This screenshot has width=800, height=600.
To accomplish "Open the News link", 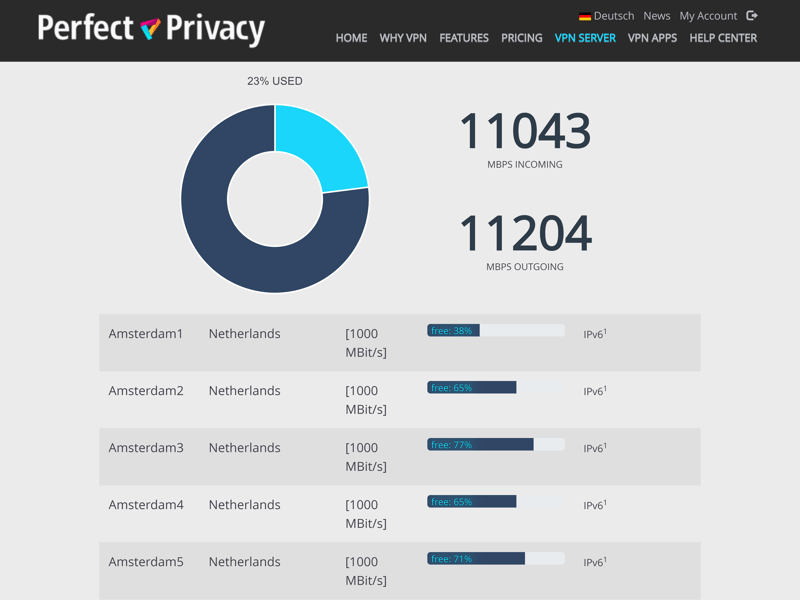I will pos(657,16).
